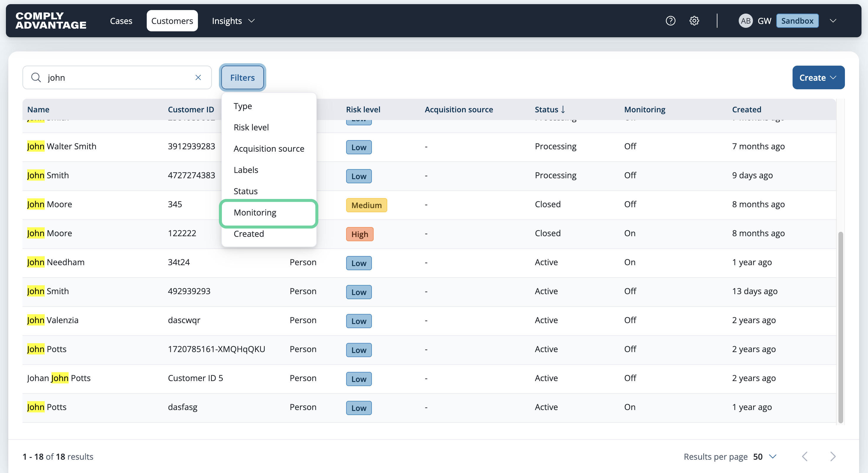The image size is (868, 473).
Task: Click customer ID 3912939283
Action: tap(191, 146)
